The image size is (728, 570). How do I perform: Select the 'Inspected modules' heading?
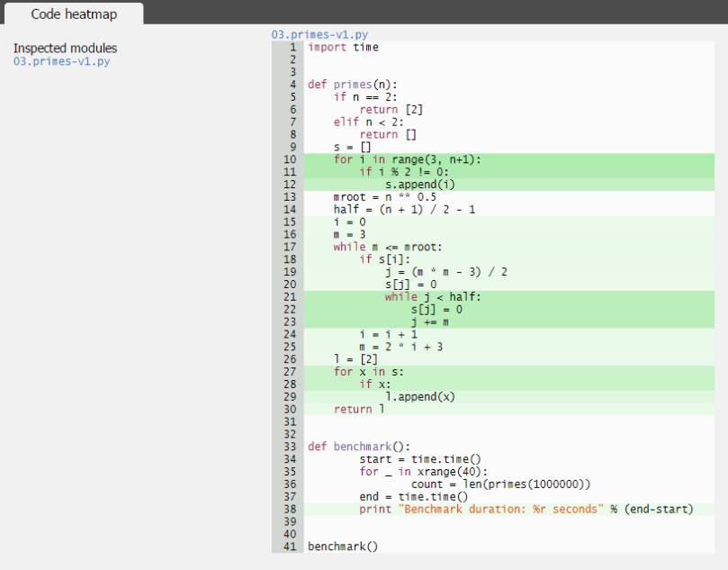coord(65,49)
